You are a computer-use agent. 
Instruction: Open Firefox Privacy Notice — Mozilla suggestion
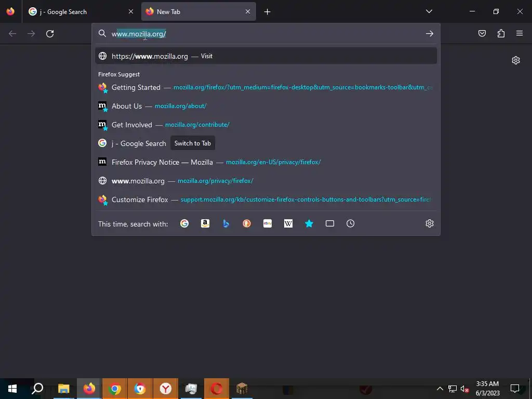point(266,162)
